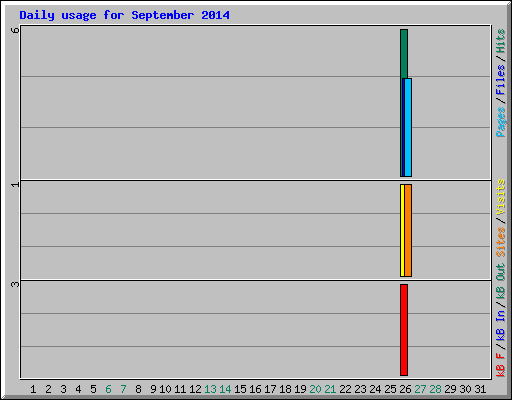
Task: Click the yellow Visits bar
Action: pyautogui.click(x=402, y=230)
